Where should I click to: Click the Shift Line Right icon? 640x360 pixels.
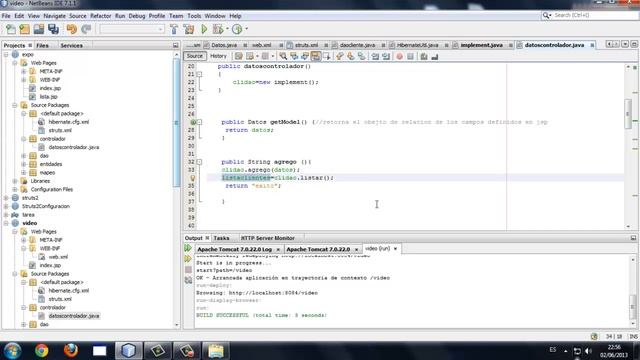click(x=386, y=56)
